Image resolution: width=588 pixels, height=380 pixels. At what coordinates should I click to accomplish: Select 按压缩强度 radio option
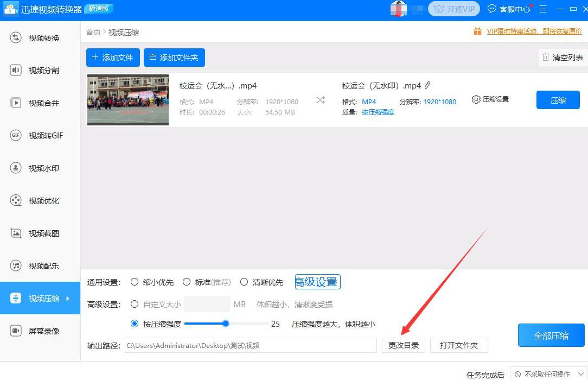pos(156,324)
